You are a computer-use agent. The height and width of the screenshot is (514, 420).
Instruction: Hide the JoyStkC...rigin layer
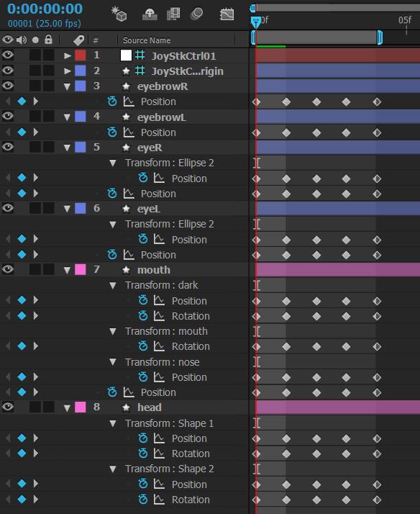(x=8, y=71)
